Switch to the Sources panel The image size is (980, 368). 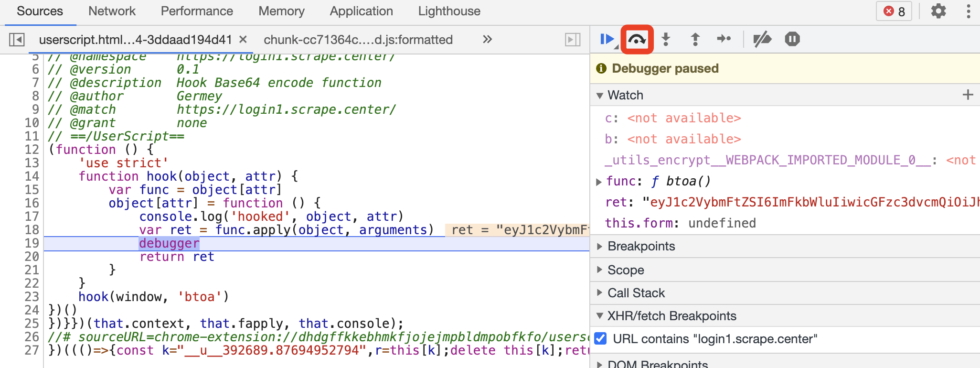(x=40, y=11)
